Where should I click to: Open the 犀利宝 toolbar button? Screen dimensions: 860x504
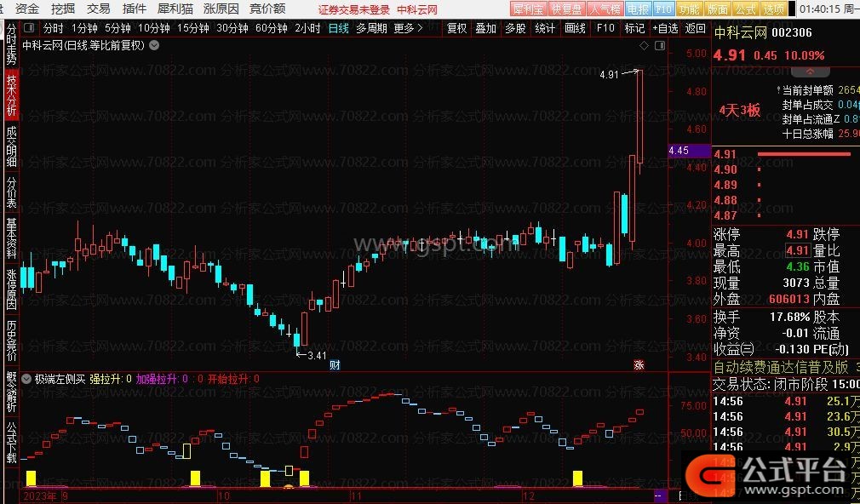click(x=529, y=9)
